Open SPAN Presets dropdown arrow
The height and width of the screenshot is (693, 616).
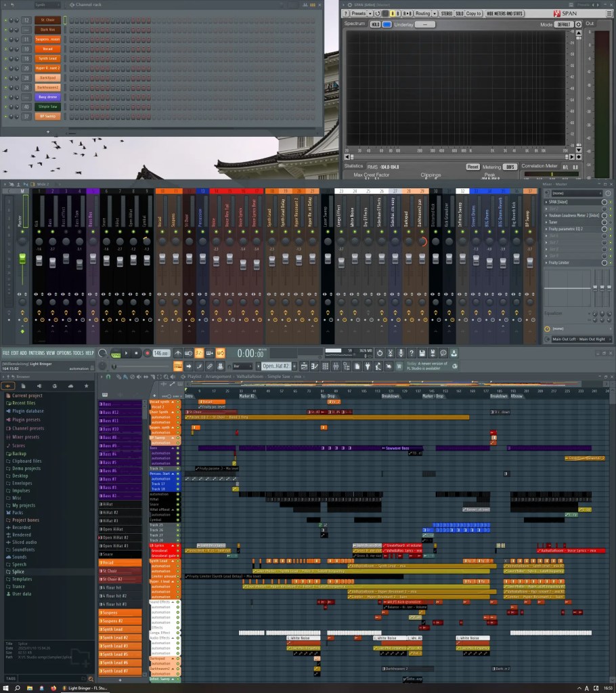[x=370, y=14]
